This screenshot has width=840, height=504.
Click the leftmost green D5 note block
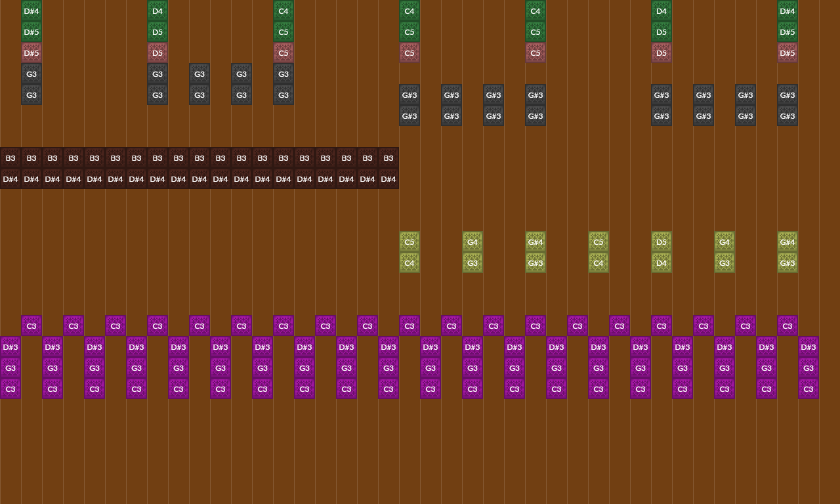[x=157, y=32]
